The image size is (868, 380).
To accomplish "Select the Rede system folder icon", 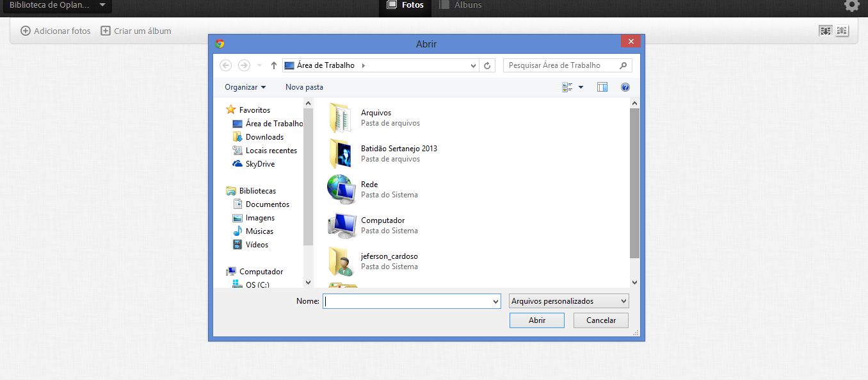I will tap(341, 189).
